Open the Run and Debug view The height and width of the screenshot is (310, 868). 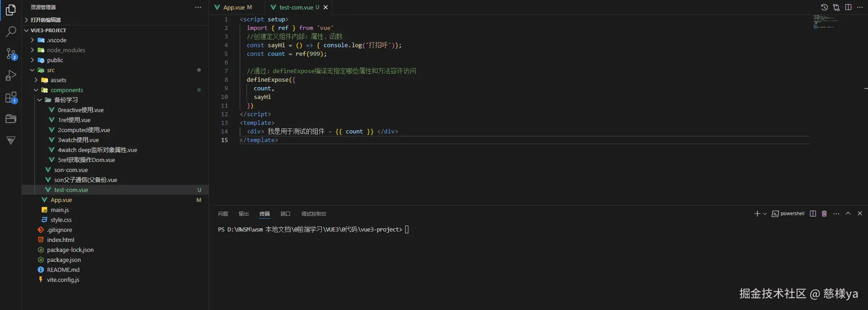pos(11,75)
